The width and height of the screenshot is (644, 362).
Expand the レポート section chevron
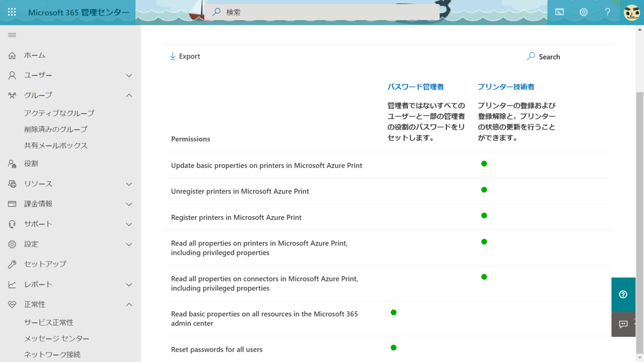coord(129,284)
